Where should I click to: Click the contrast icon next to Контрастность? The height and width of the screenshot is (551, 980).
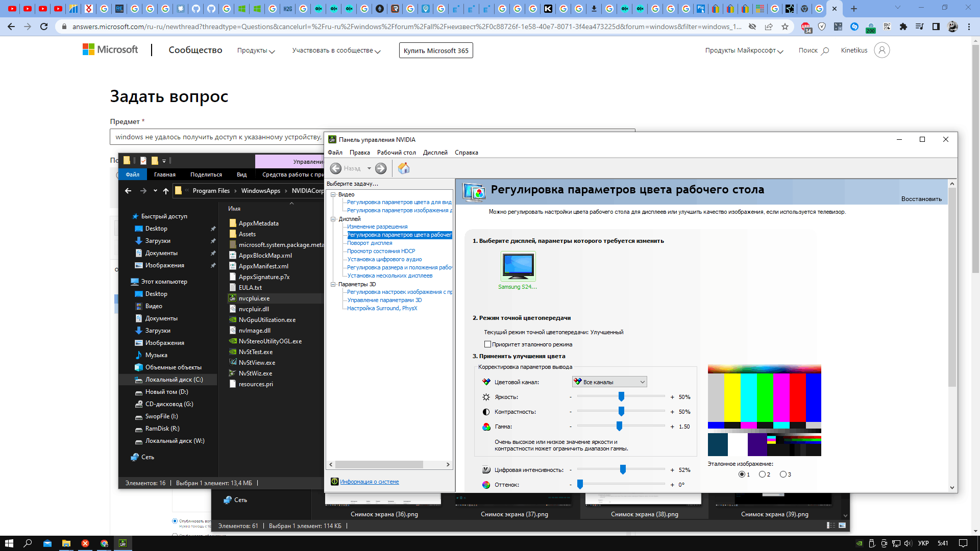(486, 412)
